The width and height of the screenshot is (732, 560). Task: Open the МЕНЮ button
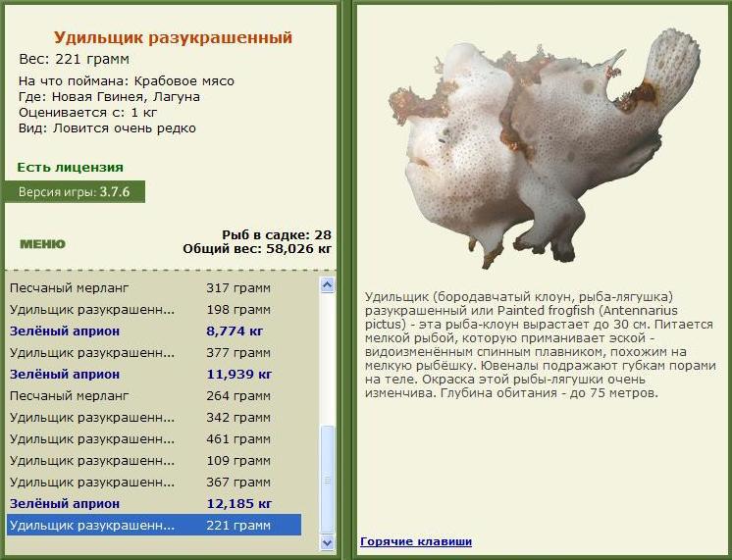42,244
